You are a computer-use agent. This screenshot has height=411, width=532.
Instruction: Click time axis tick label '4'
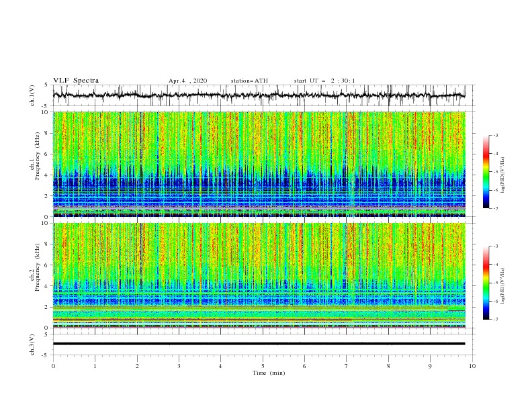(221, 366)
